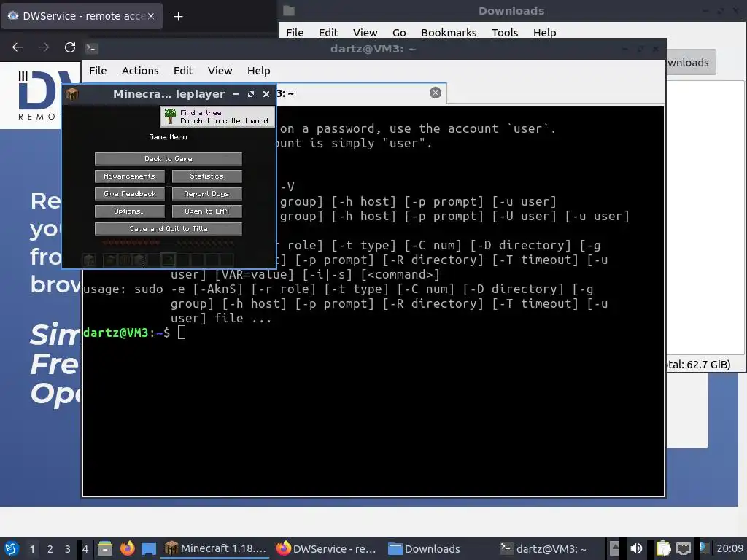Open Advancements in Minecraft Game Menu
Image resolution: width=747 pixels, height=560 pixels.
(x=130, y=176)
